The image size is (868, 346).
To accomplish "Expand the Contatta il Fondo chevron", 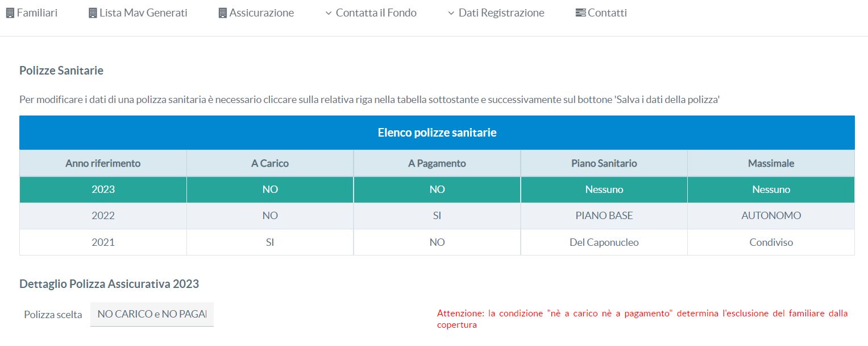I will 329,13.
